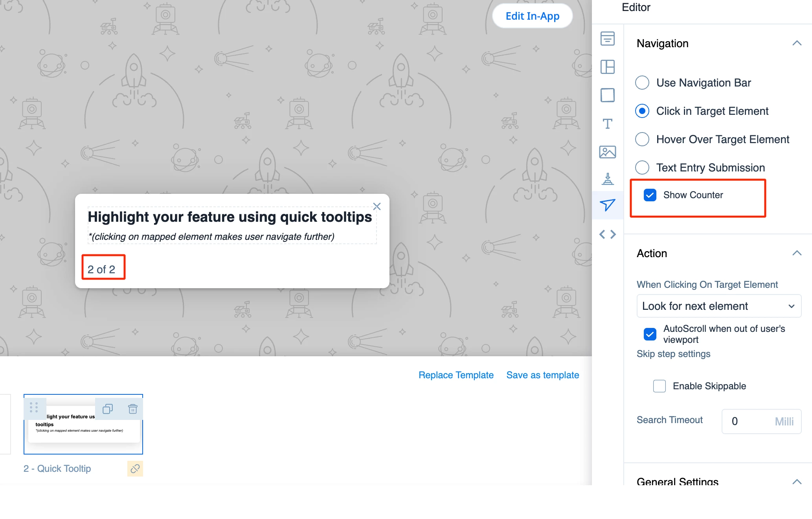Duplicate the Quick Tooltip step thumbnail
Screen dimensions: 812x519
[x=107, y=409]
